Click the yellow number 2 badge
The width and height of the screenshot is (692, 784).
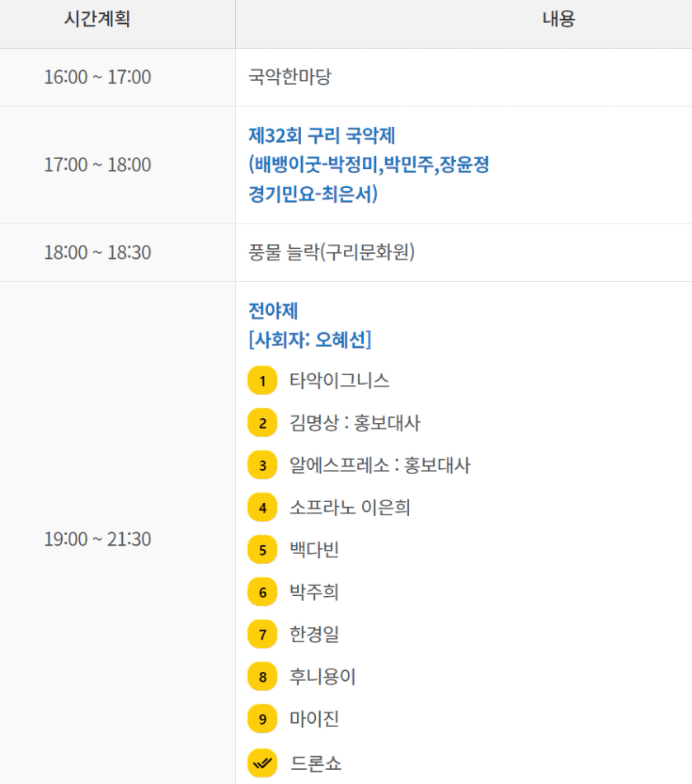tap(262, 424)
